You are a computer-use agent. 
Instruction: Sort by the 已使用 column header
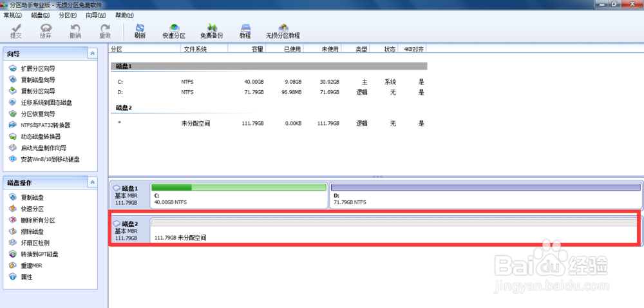(x=285, y=49)
